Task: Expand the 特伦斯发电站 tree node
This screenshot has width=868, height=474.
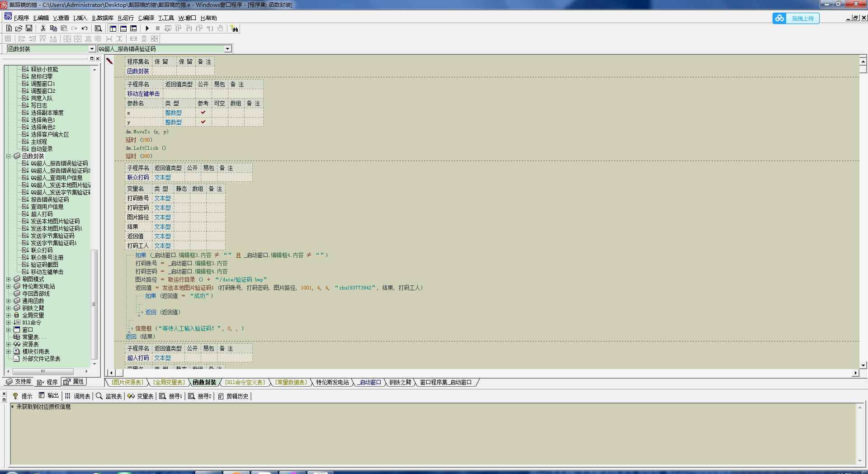Action: [x=8, y=286]
